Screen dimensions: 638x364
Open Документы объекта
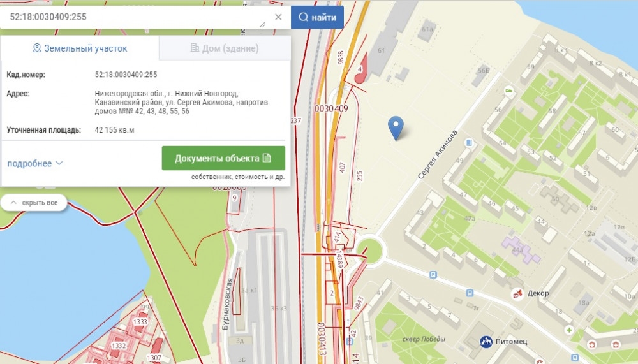(x=223, y=158)
